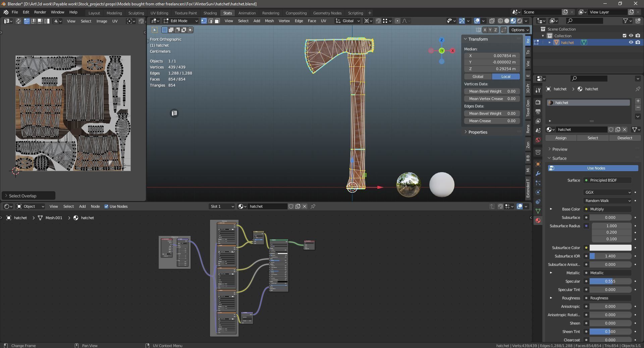The width and height of the screenshot is (644, 348).
Task: Open the Modifier properties wrench tab
Action: point(538,173)
